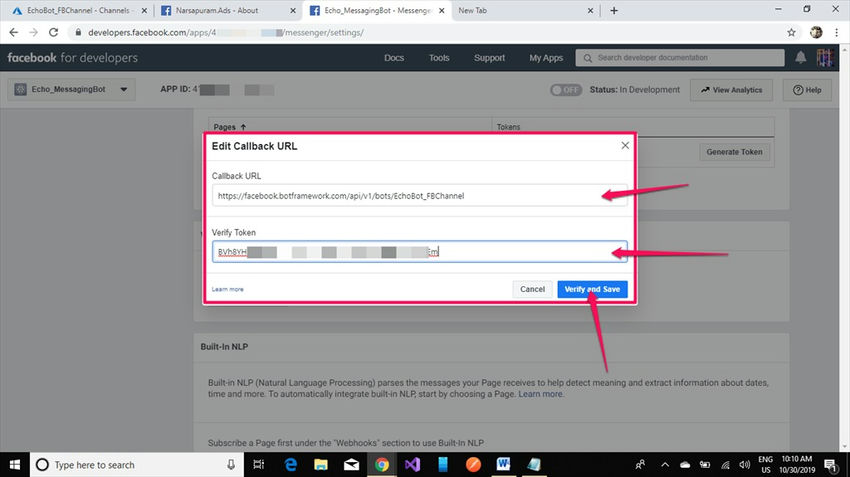Expand the Echo_MessagingBot app dropdown
The height and width of the screenshot is (477, 850).
click(72, 89)
